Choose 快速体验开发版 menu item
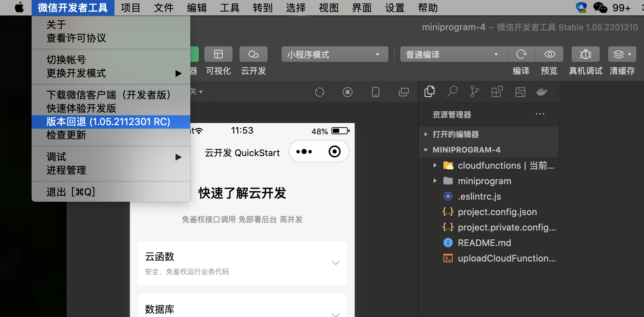Viewport: 644px width, 317px height. (111, 108)
